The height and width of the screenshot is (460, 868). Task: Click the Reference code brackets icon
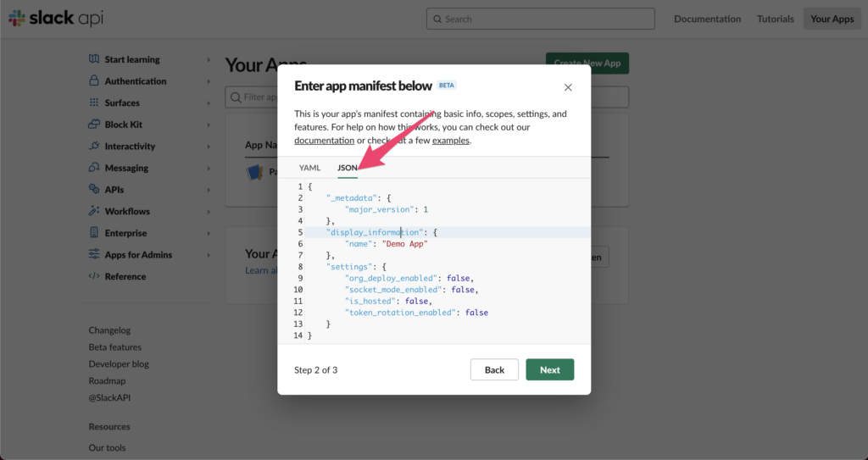coord(94,276)
